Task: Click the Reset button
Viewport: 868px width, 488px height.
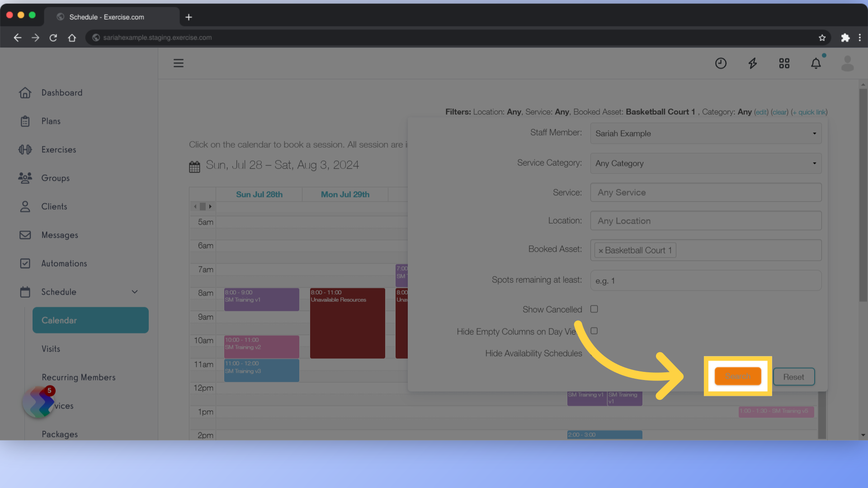Action: pyautogui.click(x=794, y=377)
